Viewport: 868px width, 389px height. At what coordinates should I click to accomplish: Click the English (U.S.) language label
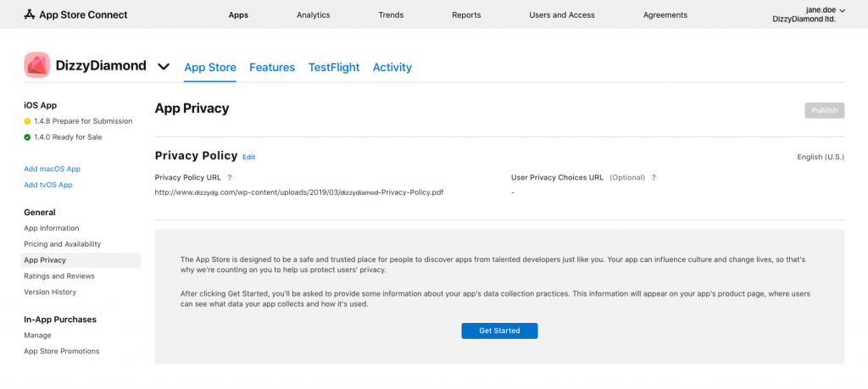tap(821, 157)
